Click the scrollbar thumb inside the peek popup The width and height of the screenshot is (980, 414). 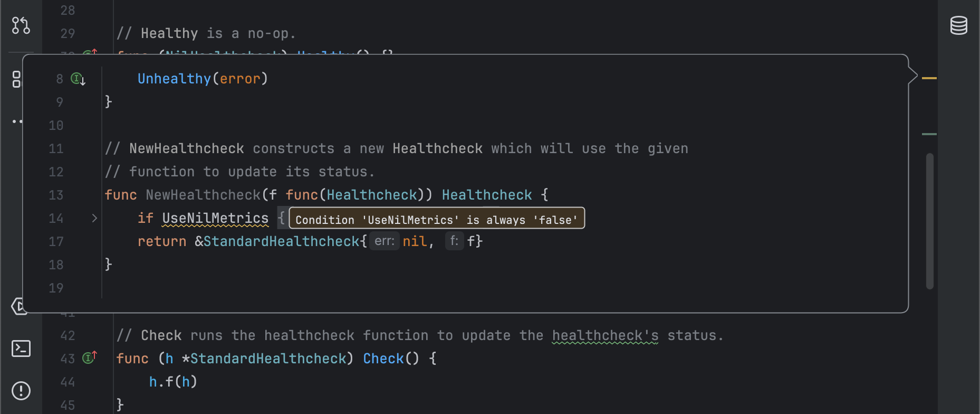click(x=930, y=219)
